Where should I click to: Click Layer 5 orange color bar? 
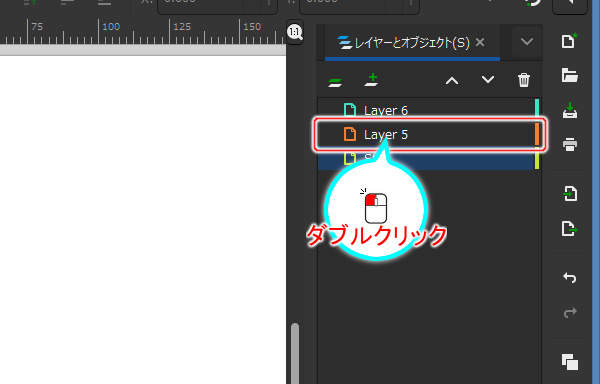tap(537, 134)
